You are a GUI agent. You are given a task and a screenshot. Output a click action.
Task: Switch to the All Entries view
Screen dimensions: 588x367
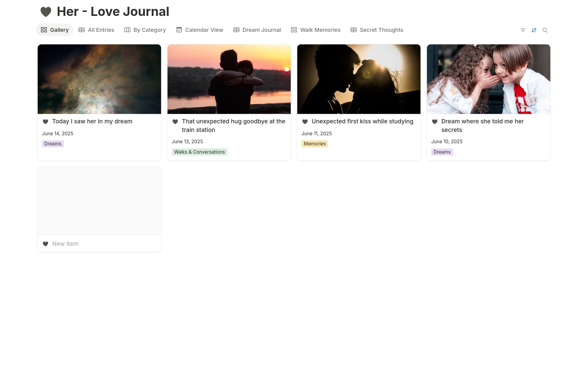pos(101,30)
